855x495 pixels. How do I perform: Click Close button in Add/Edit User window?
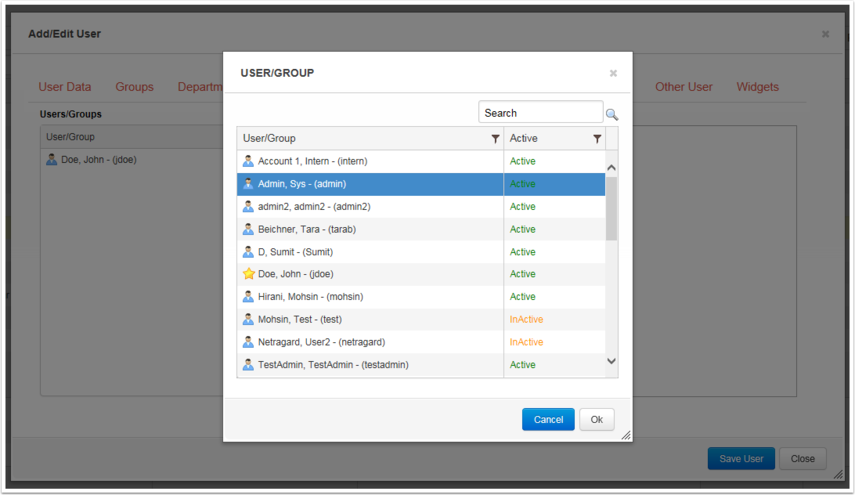(x=803, y=458)
